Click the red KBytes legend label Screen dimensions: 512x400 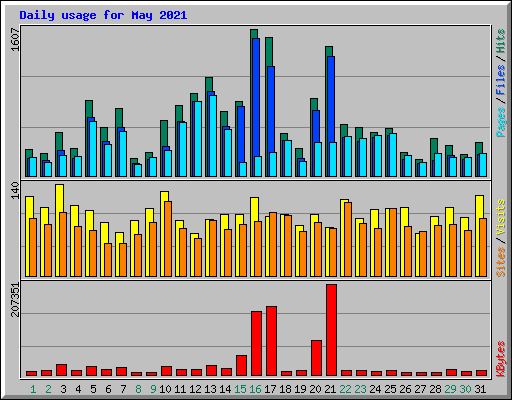tap(501, 359)
